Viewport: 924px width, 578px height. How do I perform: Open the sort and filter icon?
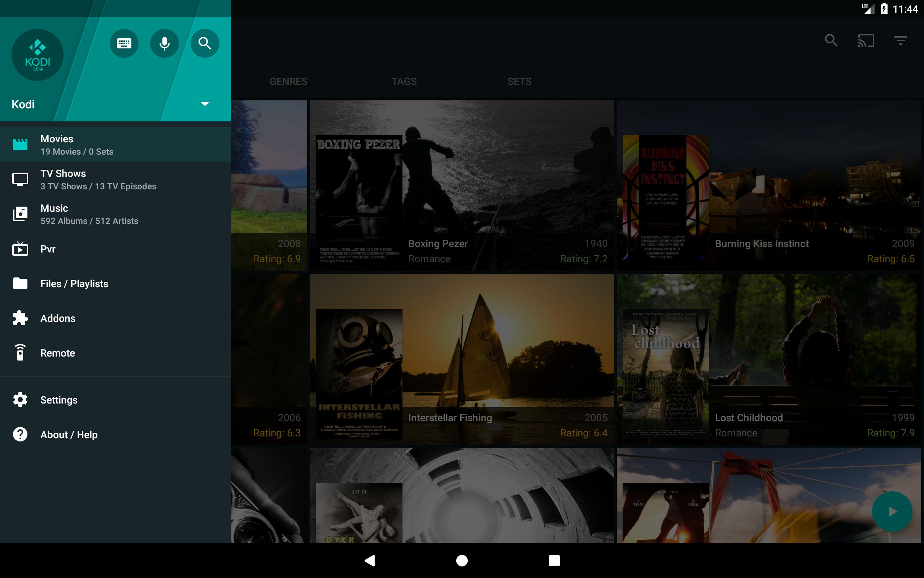click(901, 40)
